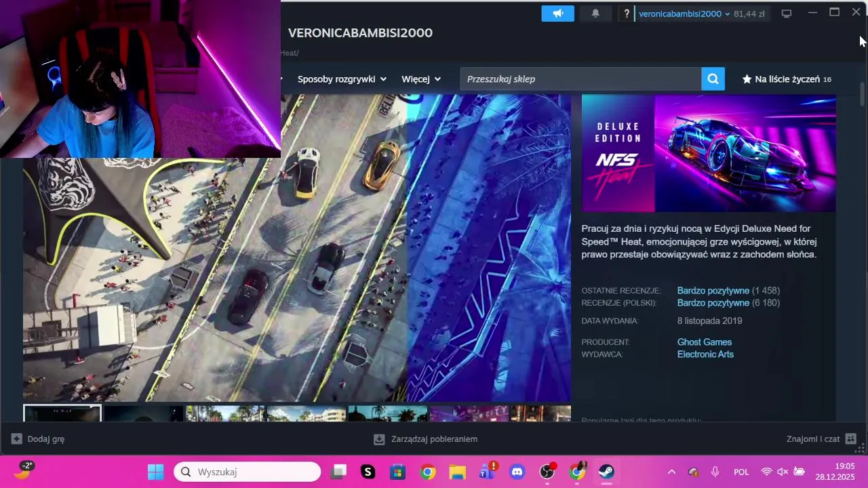The height and width of the screenshot is (488, 868).
Task: Click the blue magnifier search button
Action: [713, 79]
